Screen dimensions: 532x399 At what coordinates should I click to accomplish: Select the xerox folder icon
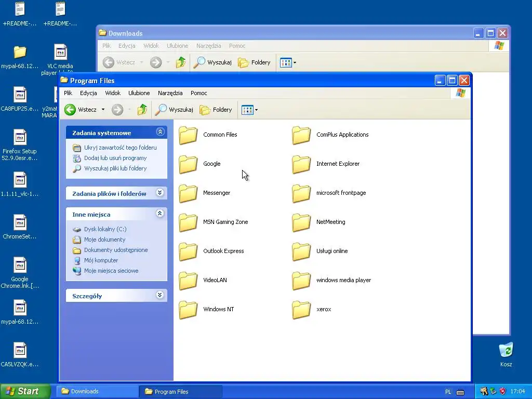click(x=301, y=310)
